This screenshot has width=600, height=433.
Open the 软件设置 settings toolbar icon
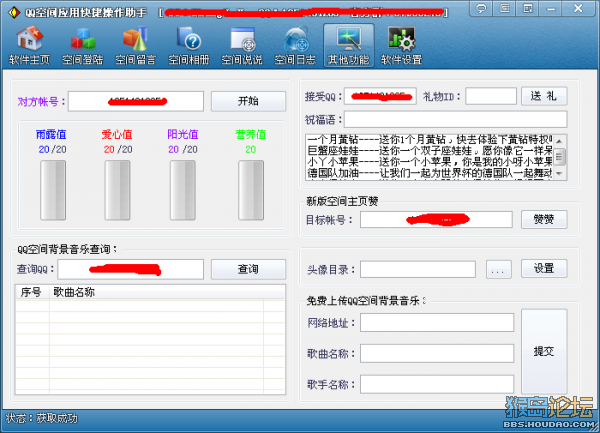click(x=401, y=46)
